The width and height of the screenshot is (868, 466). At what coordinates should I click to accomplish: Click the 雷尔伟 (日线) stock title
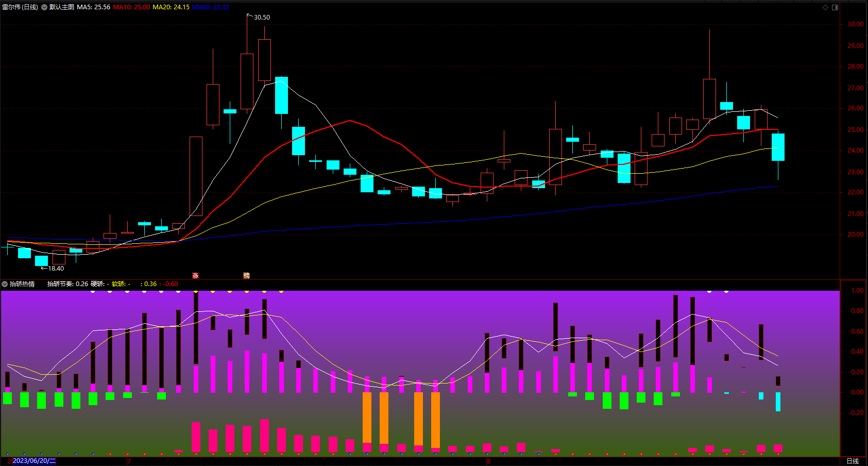pyautogui.click(x=20, y=7)
